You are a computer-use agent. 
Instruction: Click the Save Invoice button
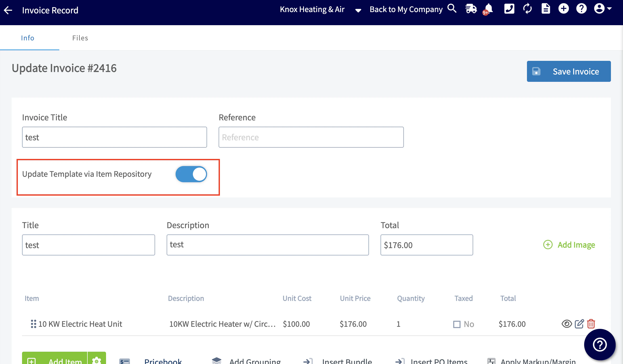569,71
